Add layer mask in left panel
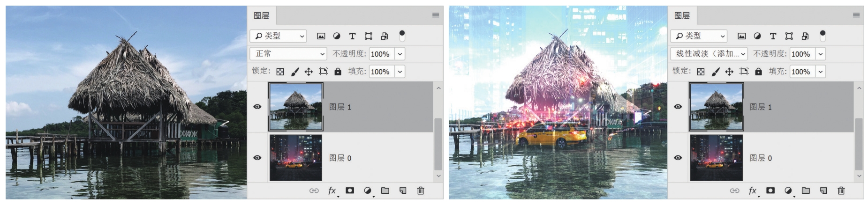Viewport: 868px width, 205px height. [x=350, y=190]
